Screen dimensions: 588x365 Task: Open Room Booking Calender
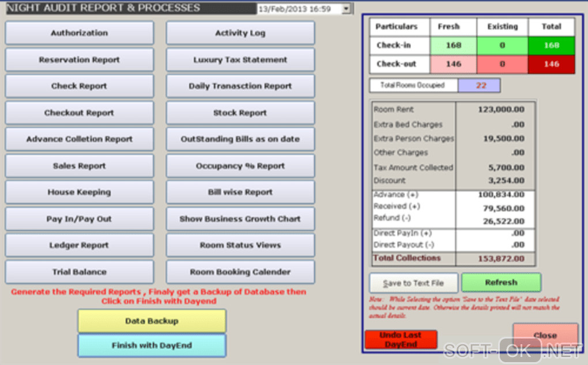240,272
